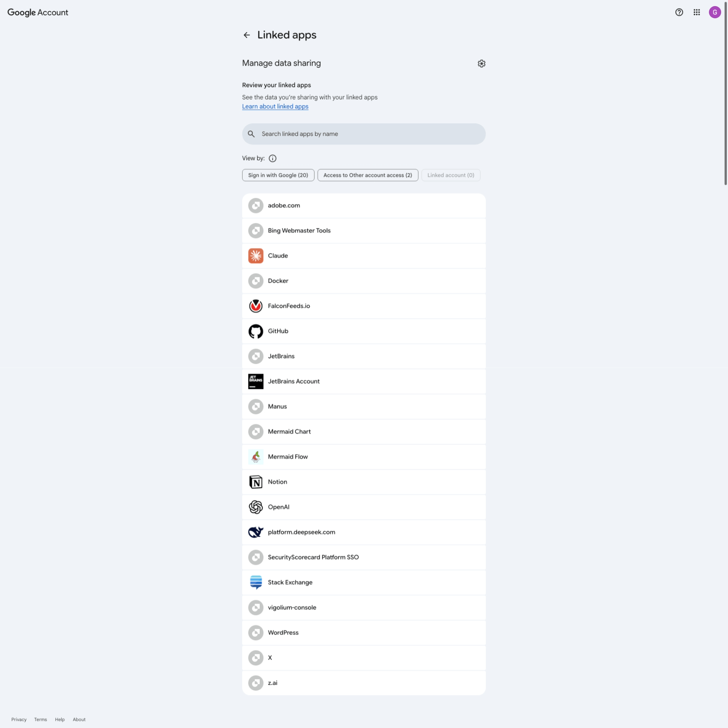Open the help question mark icon
This screenshot has width=728, height=728.
[679, 13]
